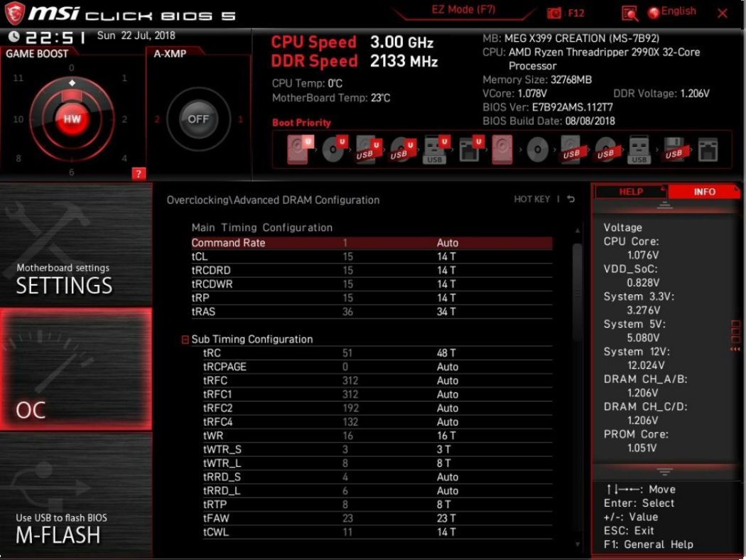
Task: Select the tFAW timing row
Action: click(377, 519)
